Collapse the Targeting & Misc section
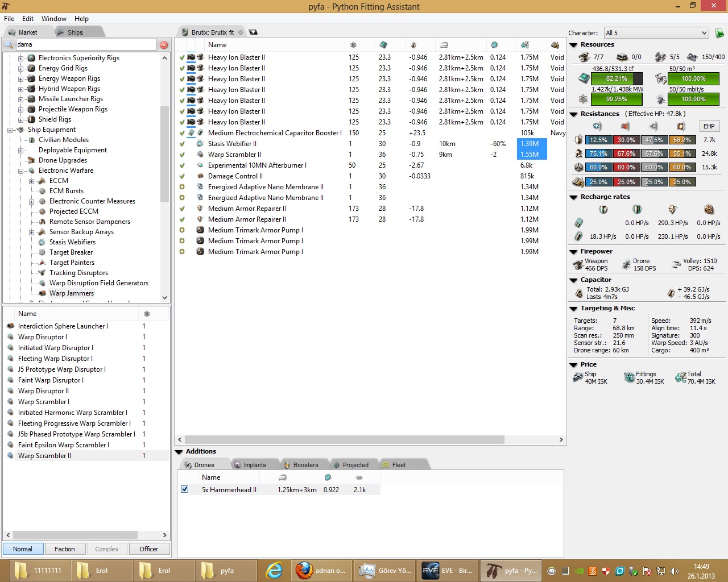 pos(573,309)
